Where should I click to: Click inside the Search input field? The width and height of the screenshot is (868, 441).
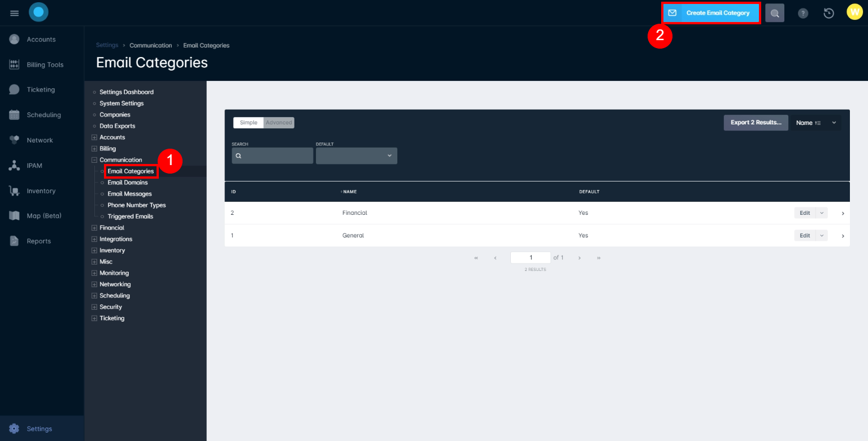272,155
